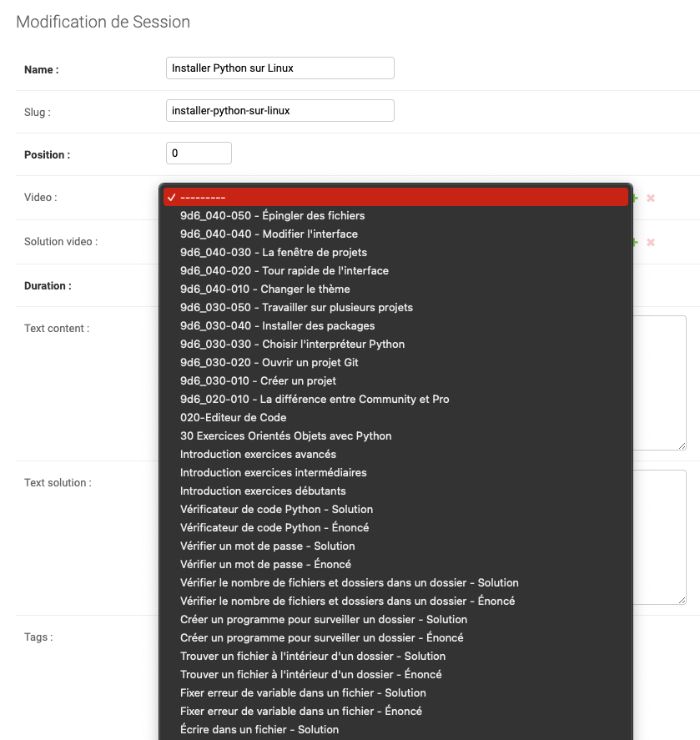
Task: Select '9d6_040-010 - Changer le thème' option
Action: [259, 289]
